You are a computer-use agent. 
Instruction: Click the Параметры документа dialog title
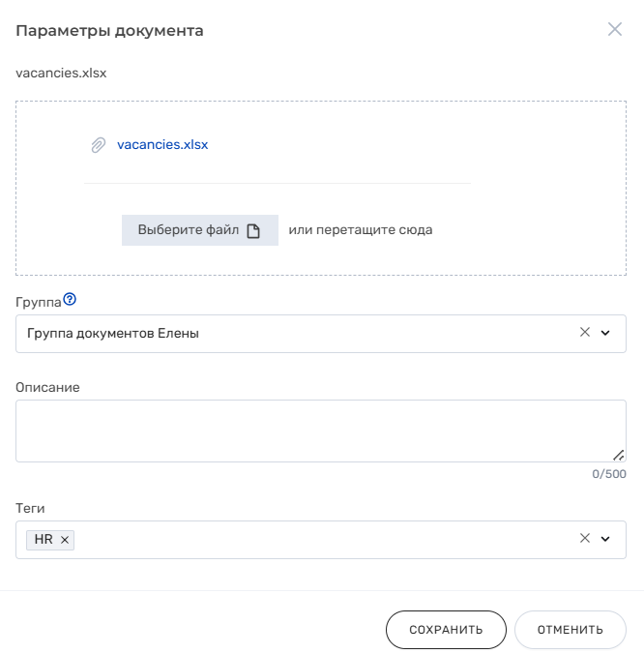pos(109,30)
